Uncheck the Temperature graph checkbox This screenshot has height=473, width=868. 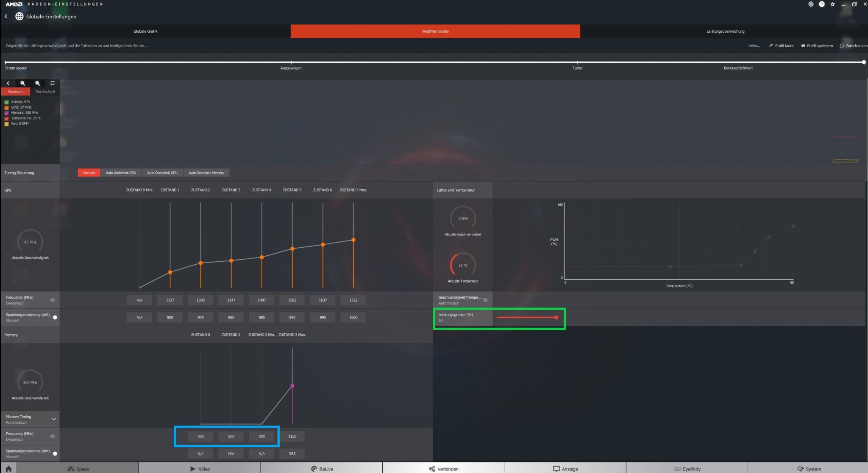tap(6, 118)
